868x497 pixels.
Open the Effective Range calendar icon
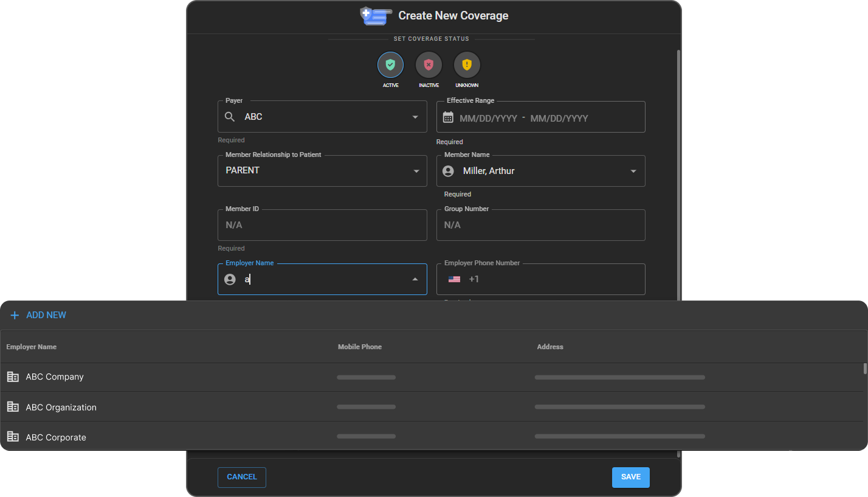[x=448, y=117]
